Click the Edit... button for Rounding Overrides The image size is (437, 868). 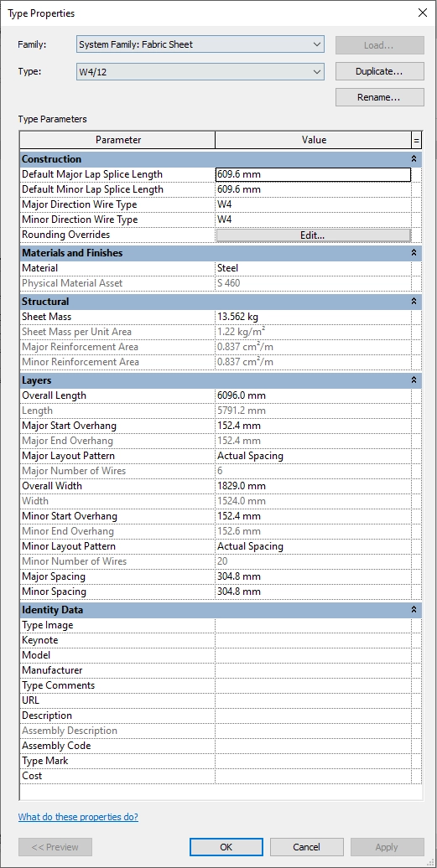pyautogui.click(x=313, y=235)
